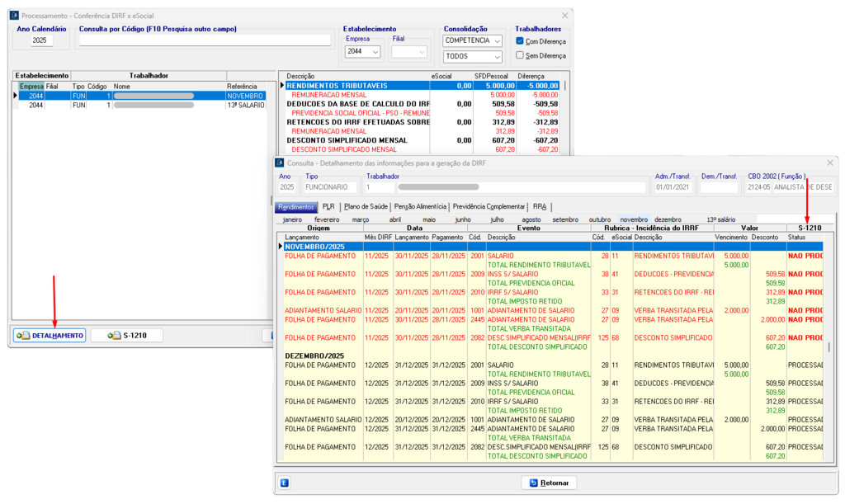845x504 pixels.
Task: Enable the Sem Diferença checkbox
Action: pos(520,55)
